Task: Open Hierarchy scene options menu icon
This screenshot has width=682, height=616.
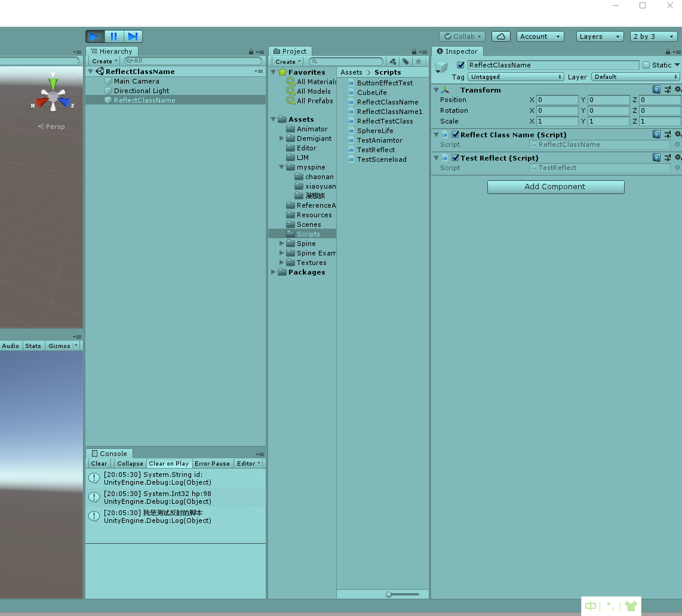Action: tap(259, 71)
